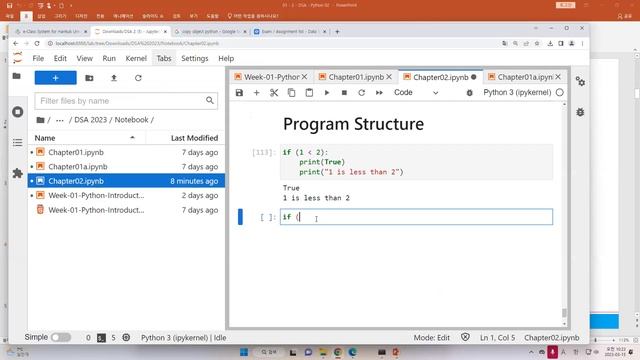Viewport: 640px width, 360px height.
Task: Open Chrome from the Windows taskbar
Action: pos(338,352)
